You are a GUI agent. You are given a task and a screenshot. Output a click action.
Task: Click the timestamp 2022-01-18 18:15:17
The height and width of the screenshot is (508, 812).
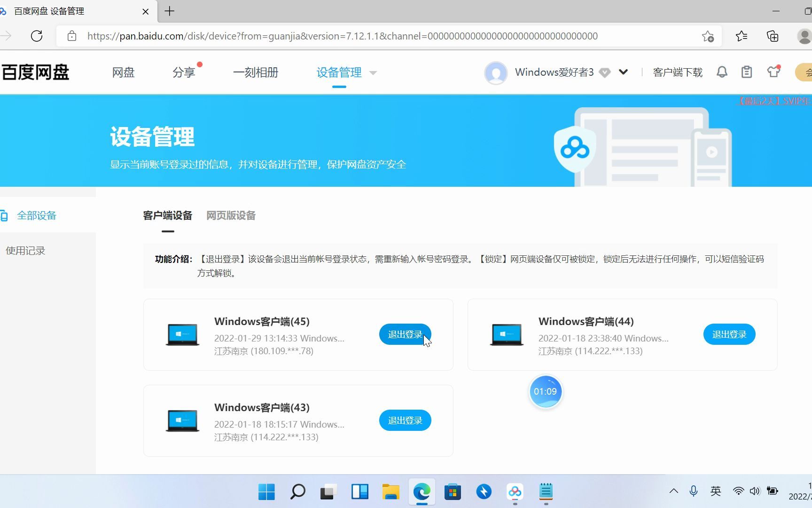pos(256,424)
